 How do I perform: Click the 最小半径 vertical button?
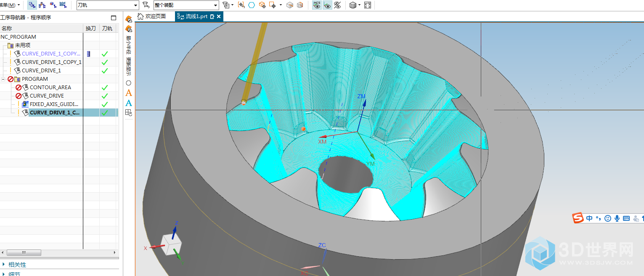[129, 45]
